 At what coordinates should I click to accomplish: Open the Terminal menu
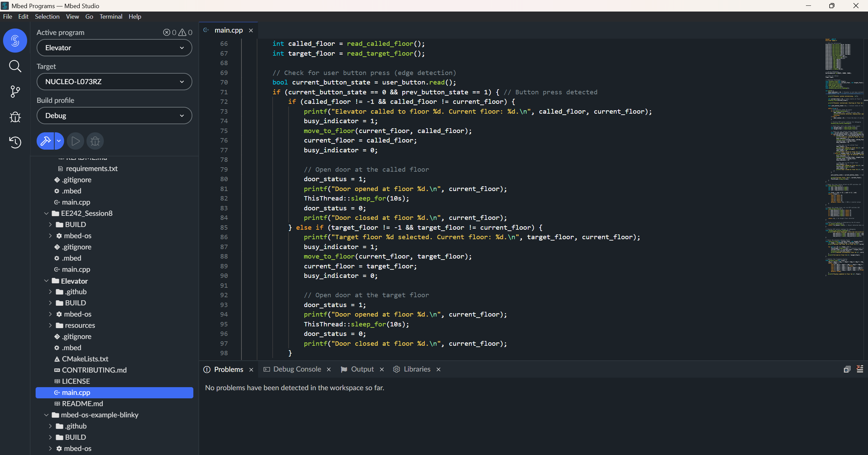tap(111, 17)
